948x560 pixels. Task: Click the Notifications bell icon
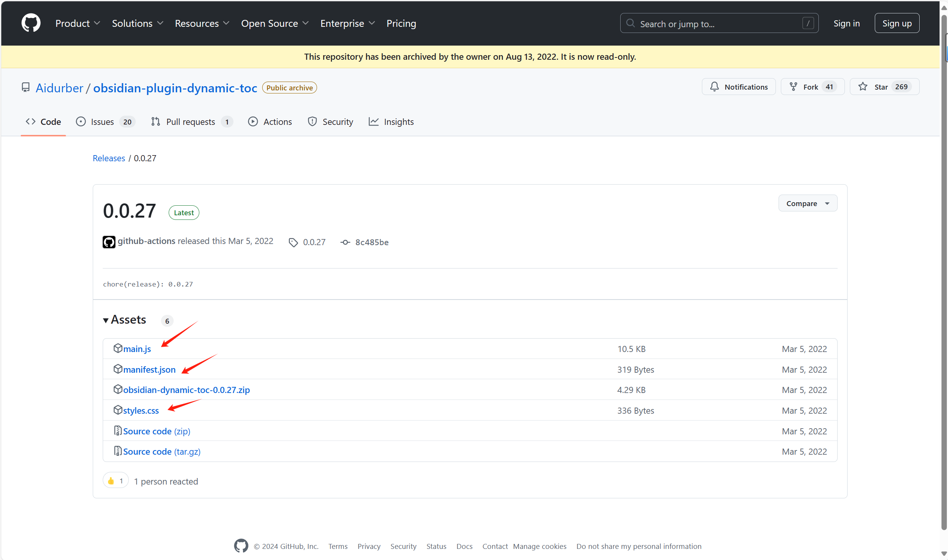[x=715, y=87]
